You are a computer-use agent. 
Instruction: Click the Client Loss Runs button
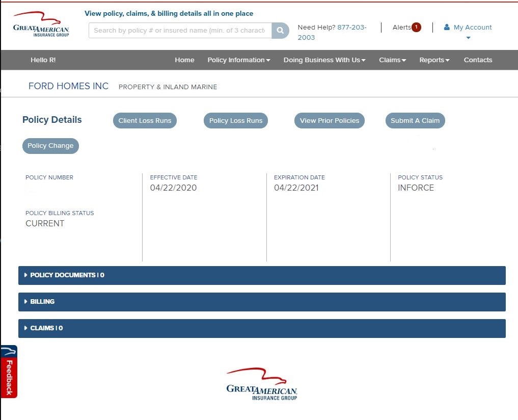point(145,121)
